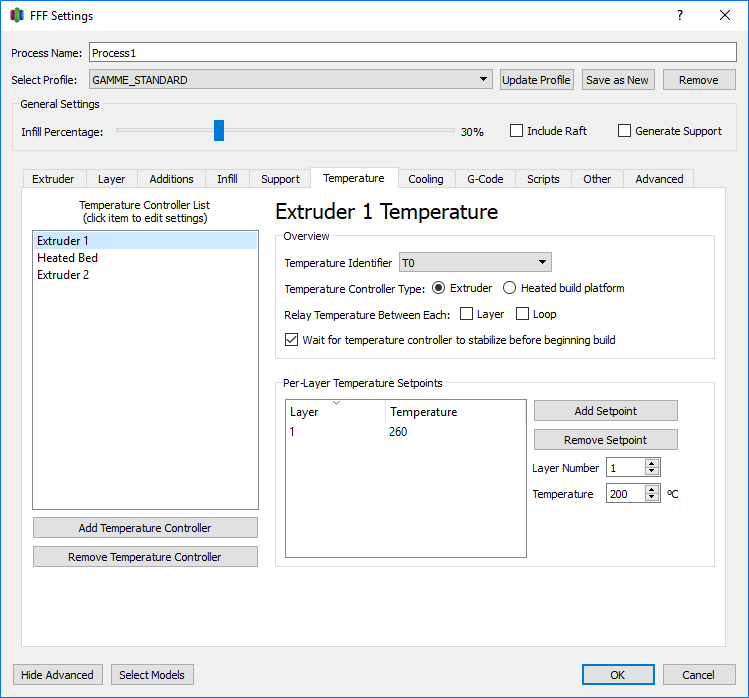Select the Heated build platform radio button
Image resolution: width=749 pixels, height=698 pixels.
pos(509,288)
